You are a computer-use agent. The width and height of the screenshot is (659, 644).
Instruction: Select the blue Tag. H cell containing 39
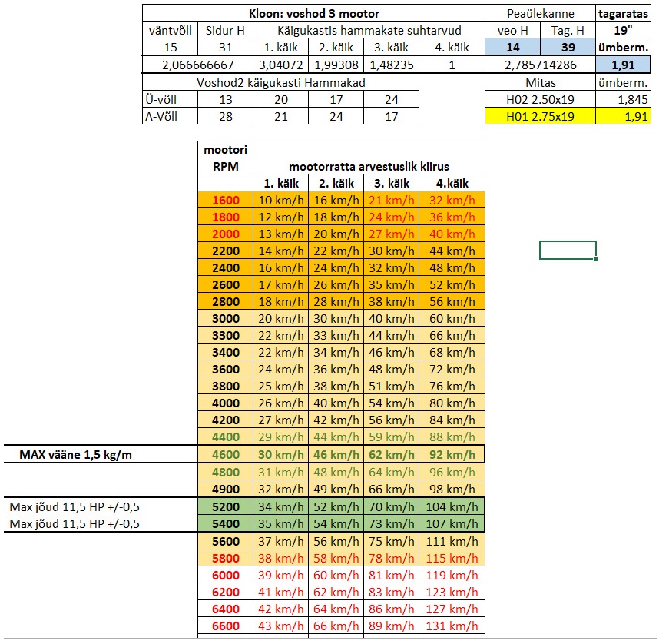tap(568, 48)
